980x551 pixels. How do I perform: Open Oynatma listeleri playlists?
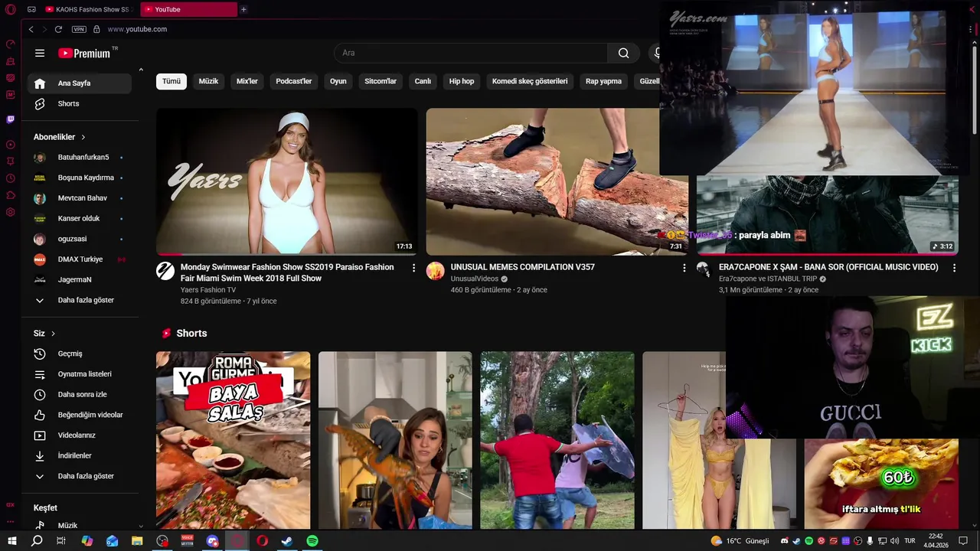click(80, 374)
